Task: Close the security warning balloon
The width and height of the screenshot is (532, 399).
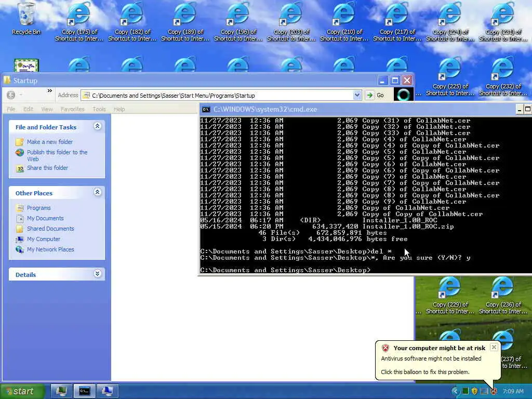Action: pyautogui.click(x=494, y=347)
